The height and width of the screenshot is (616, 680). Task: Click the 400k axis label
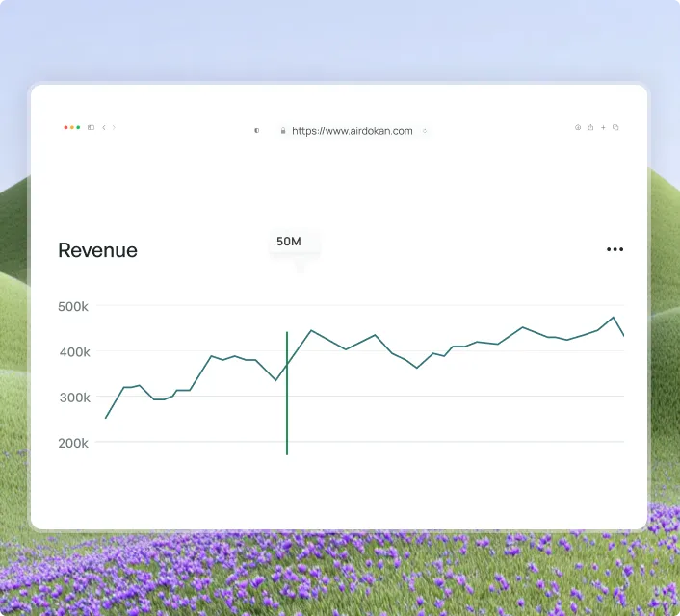click(74, 352)
